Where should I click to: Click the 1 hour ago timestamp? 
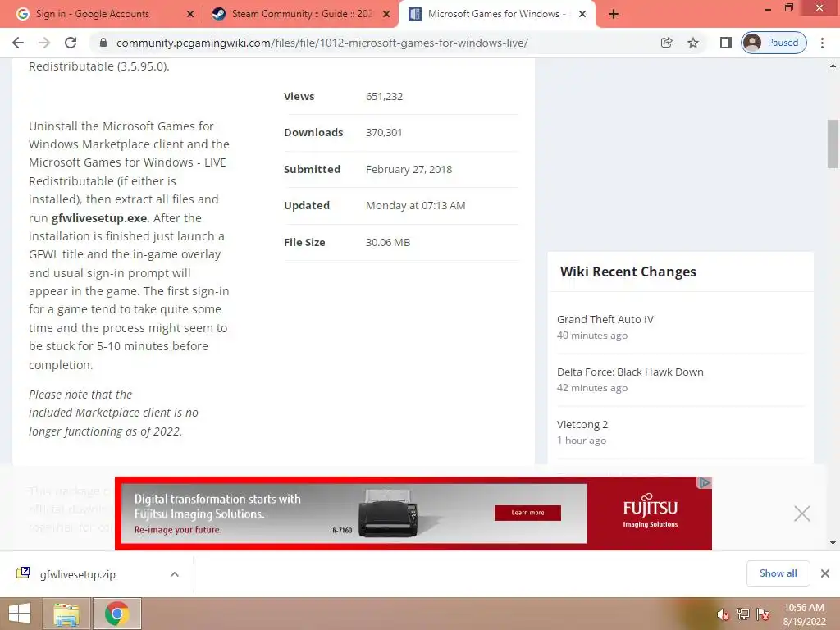[582, 441]
